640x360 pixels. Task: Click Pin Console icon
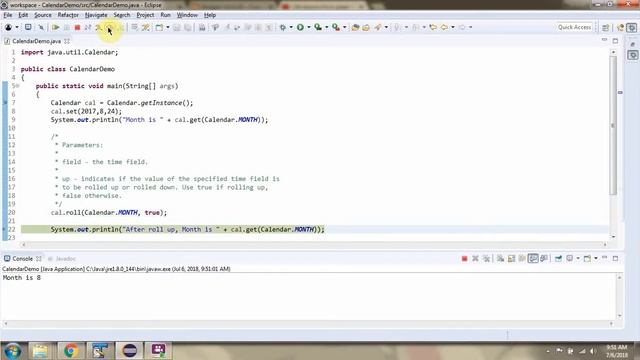click(558, 258)
